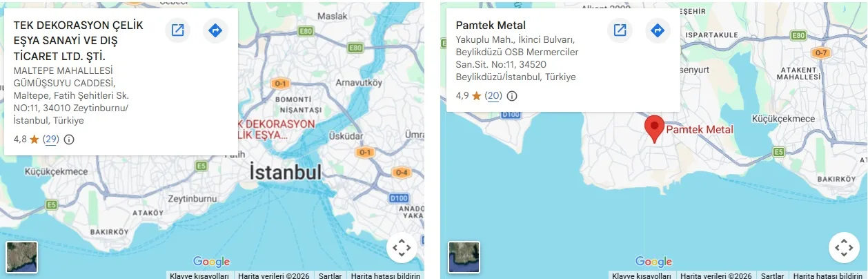Screen dimensions: 868x279
Task: Get directions to TEK DEKORASYON ÇELİK EŞYA
Action: click(x=215, y=30)
